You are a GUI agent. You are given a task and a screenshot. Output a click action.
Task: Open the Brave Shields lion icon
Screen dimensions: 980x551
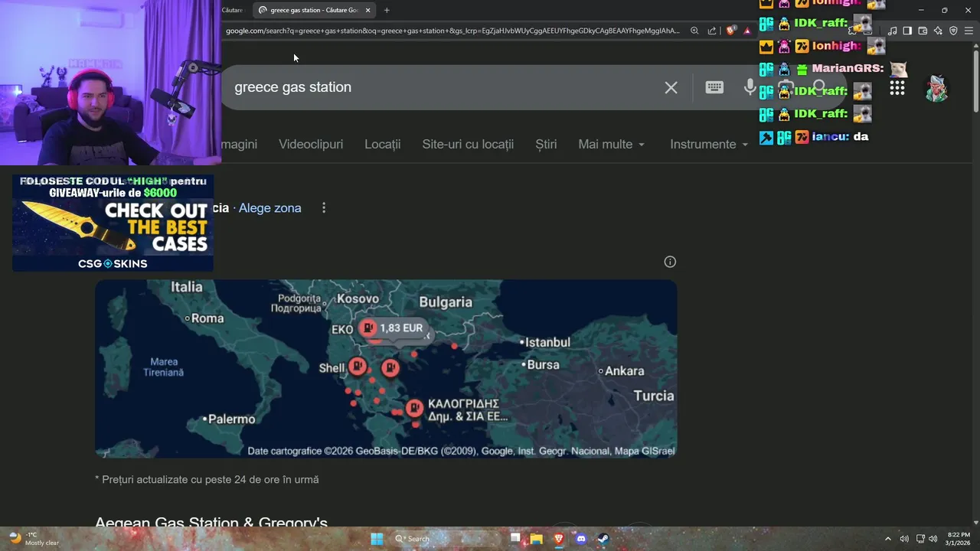[x=731, y=31]
